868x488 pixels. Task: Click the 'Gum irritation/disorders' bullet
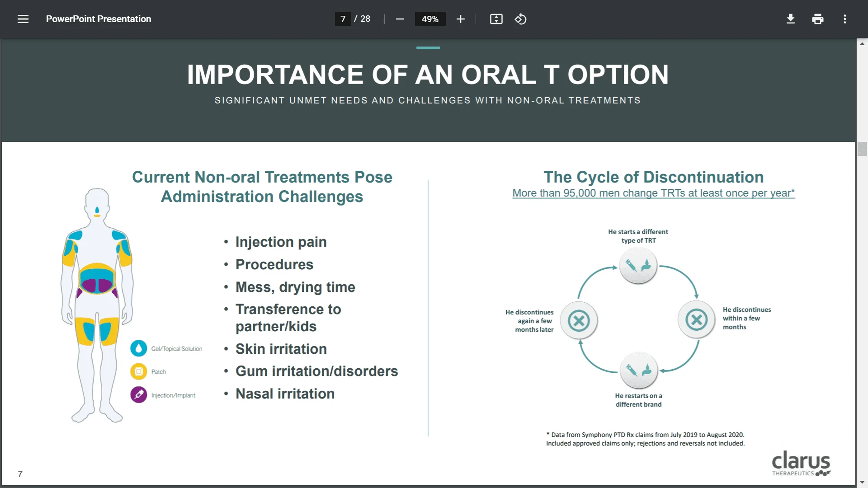coord(316,371)
